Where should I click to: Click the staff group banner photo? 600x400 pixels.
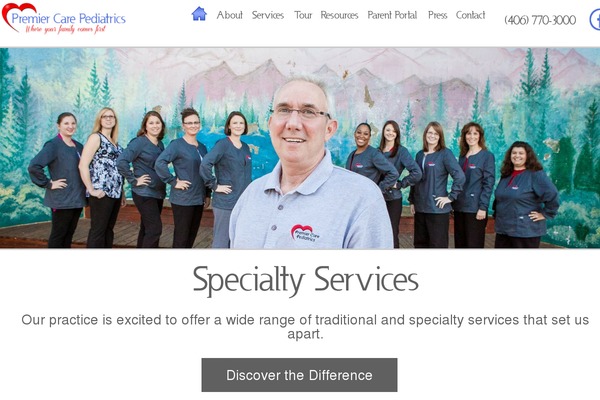pos(300,148)
